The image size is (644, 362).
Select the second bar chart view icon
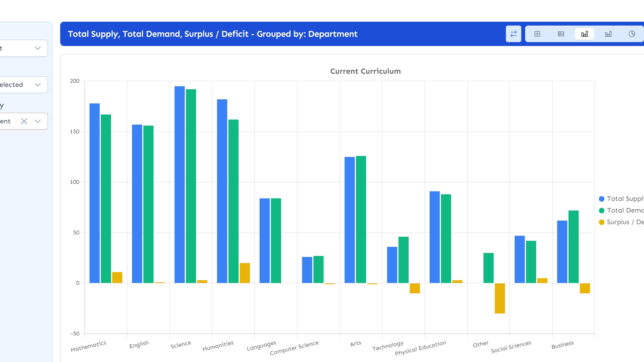tap(608, 34)
